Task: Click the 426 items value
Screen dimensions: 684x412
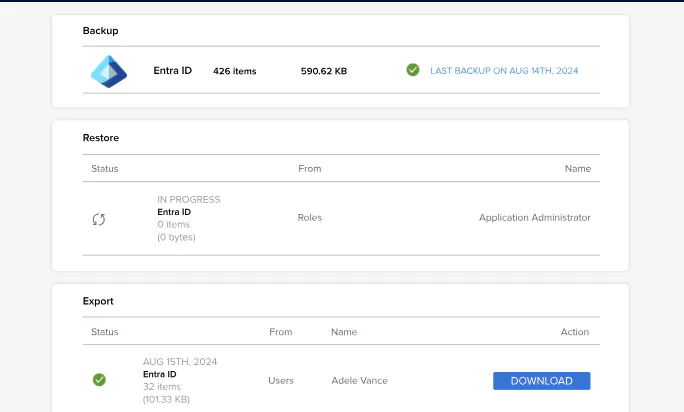Action: pyautogui.click(x=235, y=71)
